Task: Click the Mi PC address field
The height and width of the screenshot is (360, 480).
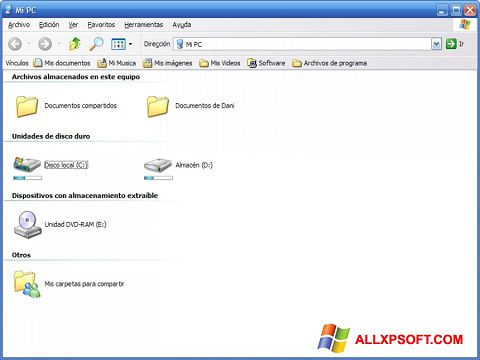Action: click(302, 44)
